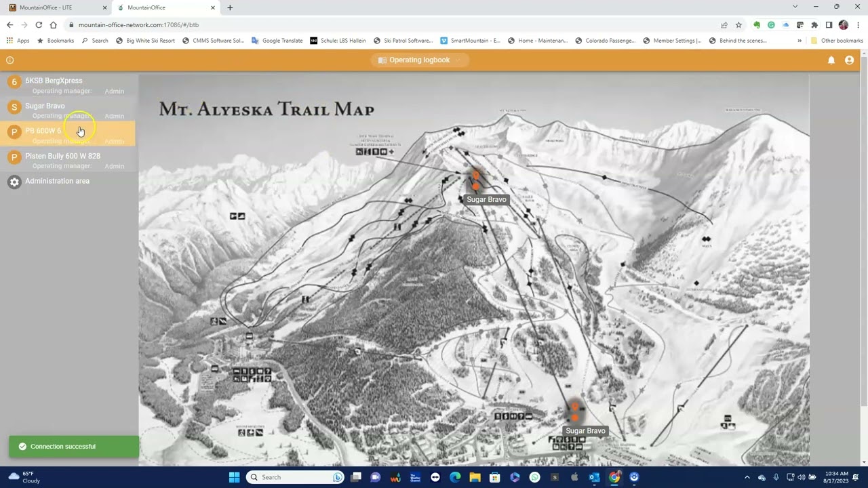Select PB 600W 6 in sidebar
The width and height of the screenshot is (868, 488).
pyautogui.click(x=68, y=134)
